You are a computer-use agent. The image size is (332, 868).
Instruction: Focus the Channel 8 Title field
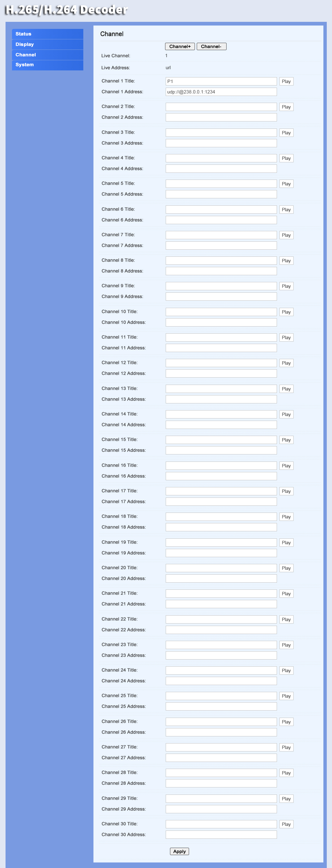click(x=221, y=260)
